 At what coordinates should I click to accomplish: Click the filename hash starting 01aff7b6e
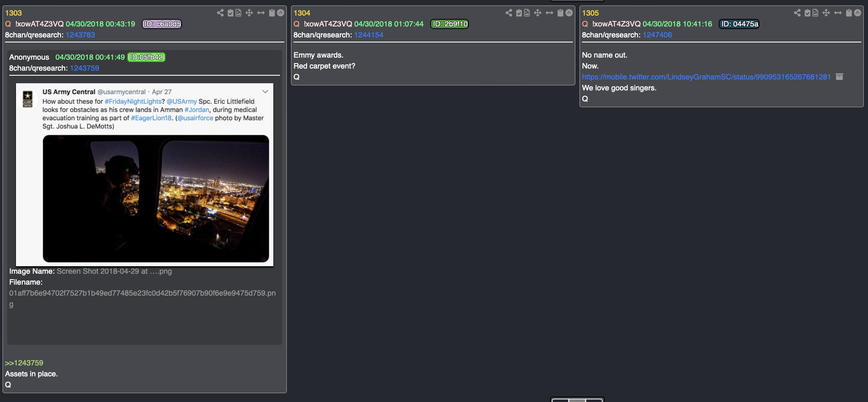pyautogui.click(x=143, y=299)
